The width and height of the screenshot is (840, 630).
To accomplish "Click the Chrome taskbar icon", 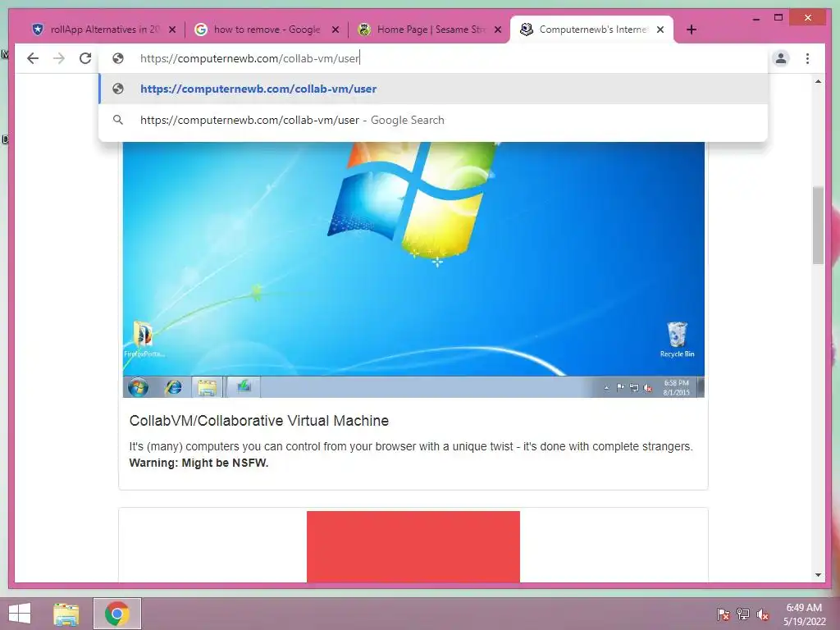I will pos(117,614).
